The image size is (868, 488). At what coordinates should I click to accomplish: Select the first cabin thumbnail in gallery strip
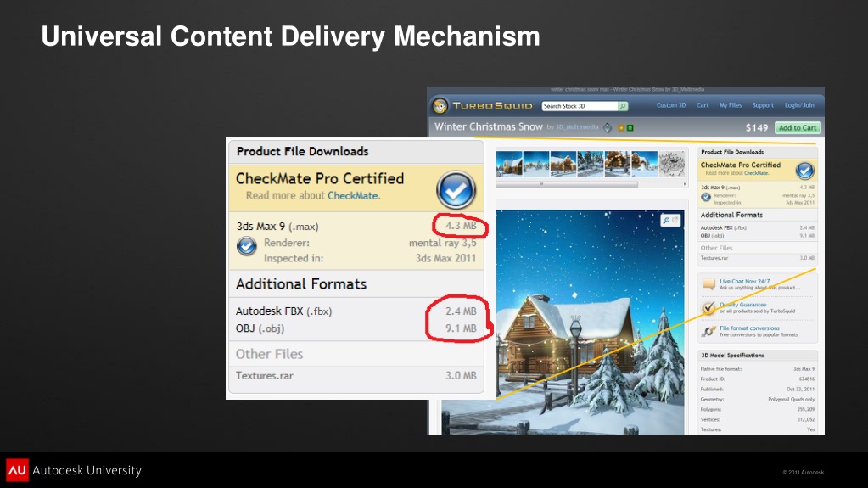click(x=509, y=164)
